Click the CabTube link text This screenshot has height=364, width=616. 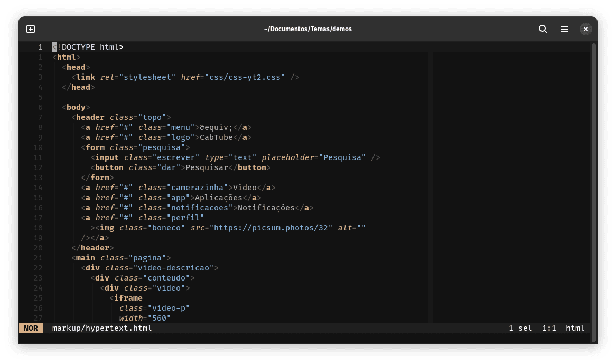pos(216,137)
